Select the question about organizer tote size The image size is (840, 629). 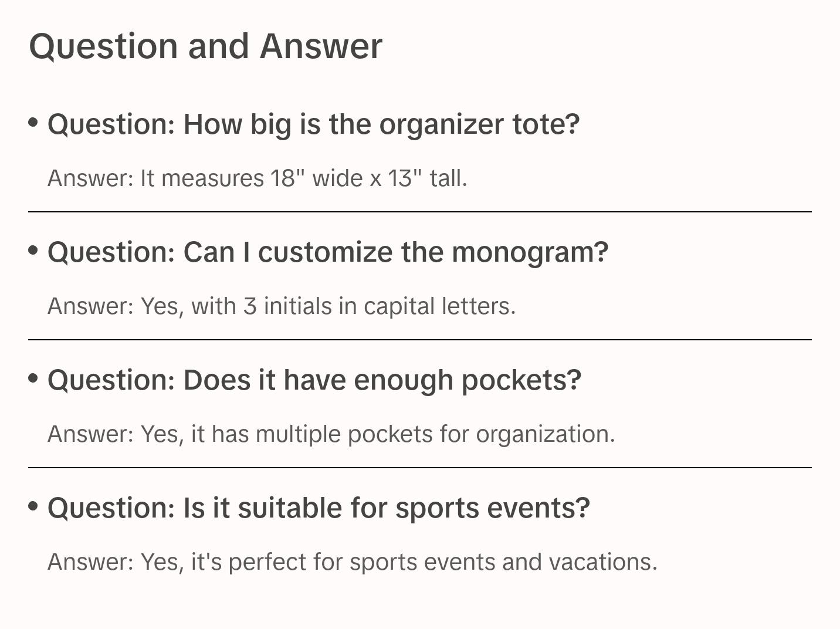coord(313,124)
